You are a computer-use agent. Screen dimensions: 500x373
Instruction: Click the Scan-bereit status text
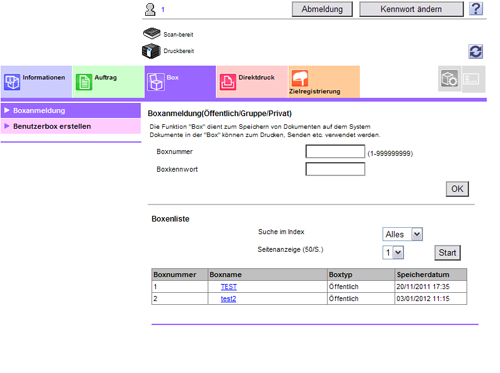pyautogui.click(x=178, y=34)
